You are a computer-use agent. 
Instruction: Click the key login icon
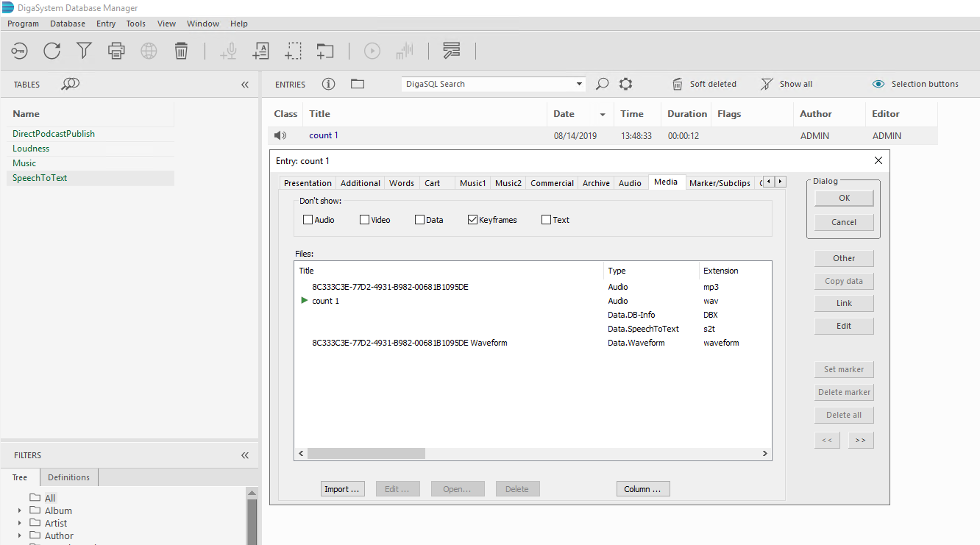(x=19, y=51)
